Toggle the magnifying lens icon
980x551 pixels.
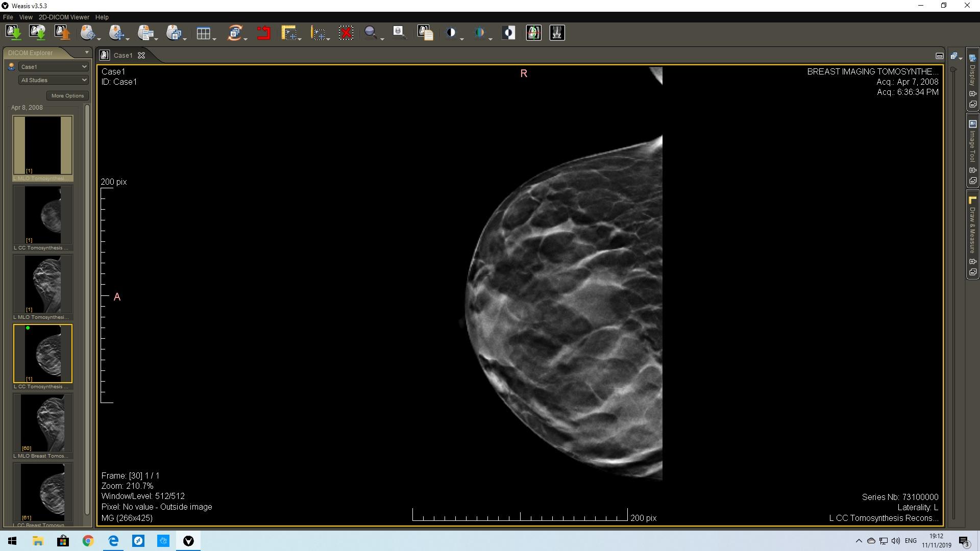click(x=399, y=33)
